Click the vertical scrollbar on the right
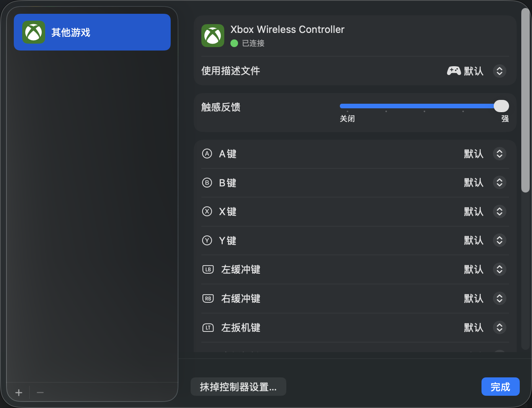Image resolution: width=532 pixels, height=408 pixels. 525,100
